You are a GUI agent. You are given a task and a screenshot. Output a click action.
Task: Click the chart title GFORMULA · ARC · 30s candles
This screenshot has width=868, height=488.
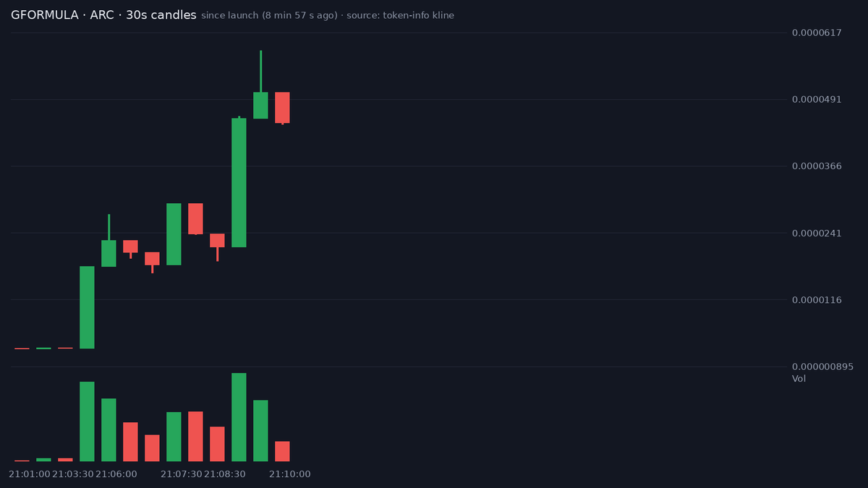pos(103,15)
